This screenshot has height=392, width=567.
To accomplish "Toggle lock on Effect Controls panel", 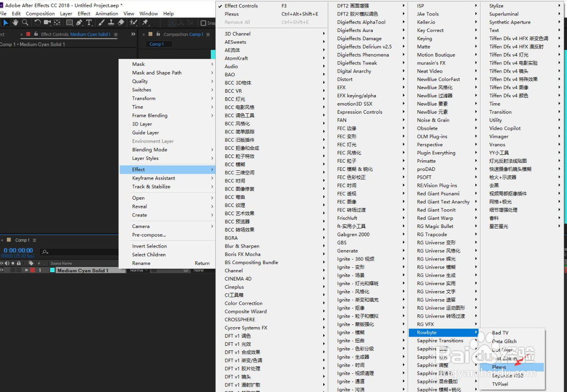I will point(35,34).
